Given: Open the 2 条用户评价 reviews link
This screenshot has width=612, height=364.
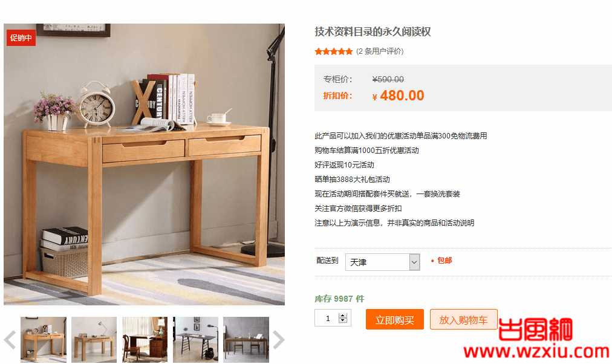Looking at the screenshot, I should tap(380, 51).
